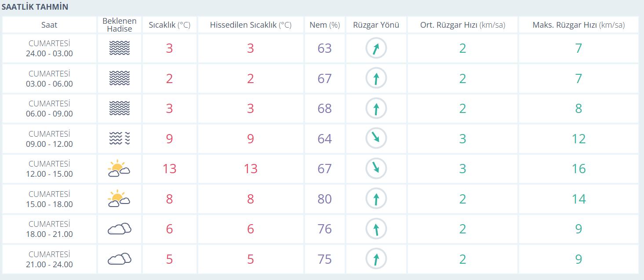Click the Maks. Rüzgar Hızı column header
This screenshot has width=644, height=280.
pyautogui.click(x=578, y=25)
